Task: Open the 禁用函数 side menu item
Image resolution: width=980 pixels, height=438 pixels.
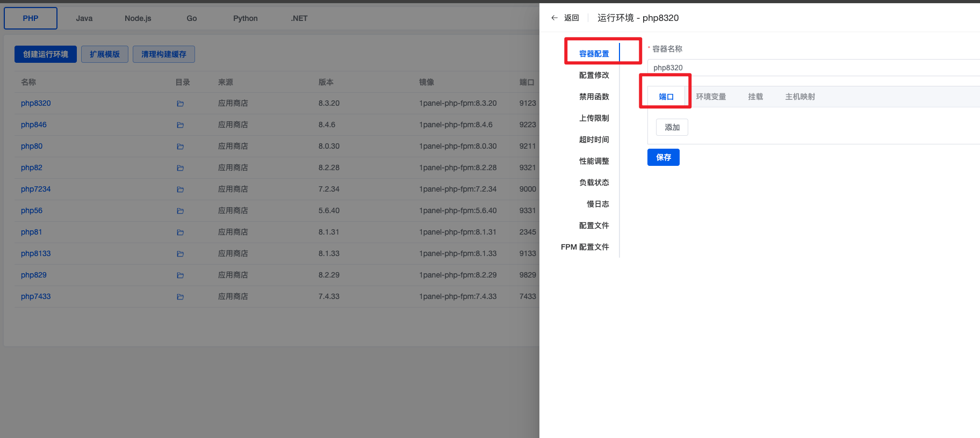Action: click(x=594, y=97)
